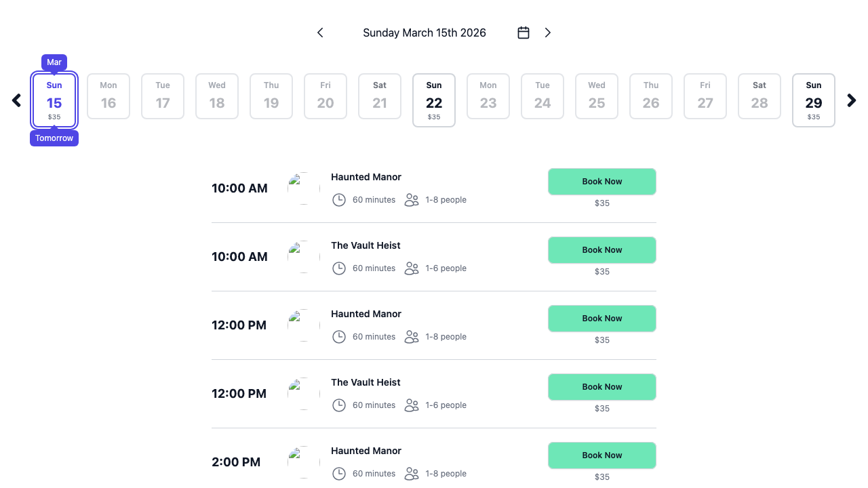The image size is (868, 488).
Task: Click the Tomorrow badge under Sun 15
Action: (54, 138)
